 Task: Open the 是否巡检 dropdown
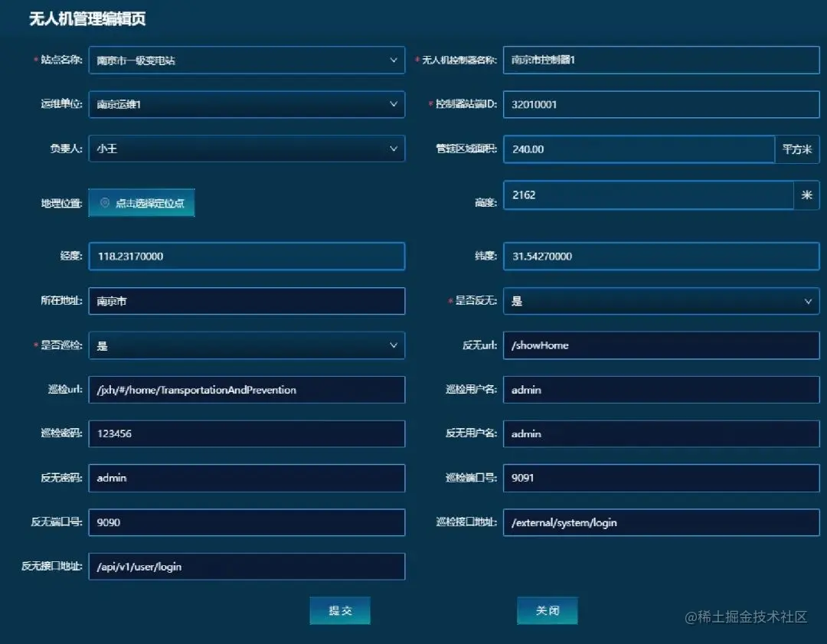click(x=247, y=345)
